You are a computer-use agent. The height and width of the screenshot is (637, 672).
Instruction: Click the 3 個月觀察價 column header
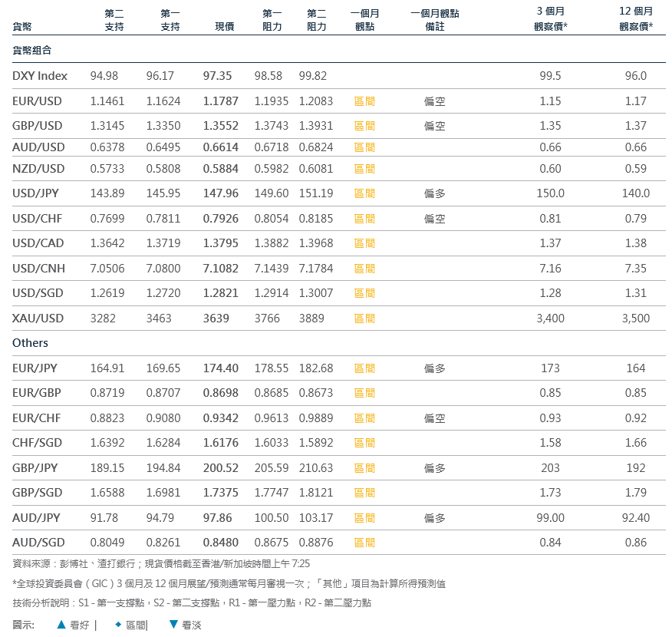(551, 19)
